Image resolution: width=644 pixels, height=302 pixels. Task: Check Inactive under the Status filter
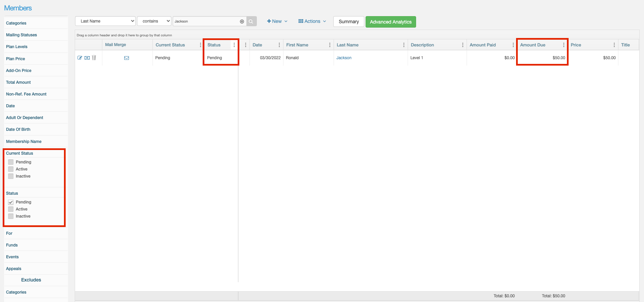click(11, 216)
